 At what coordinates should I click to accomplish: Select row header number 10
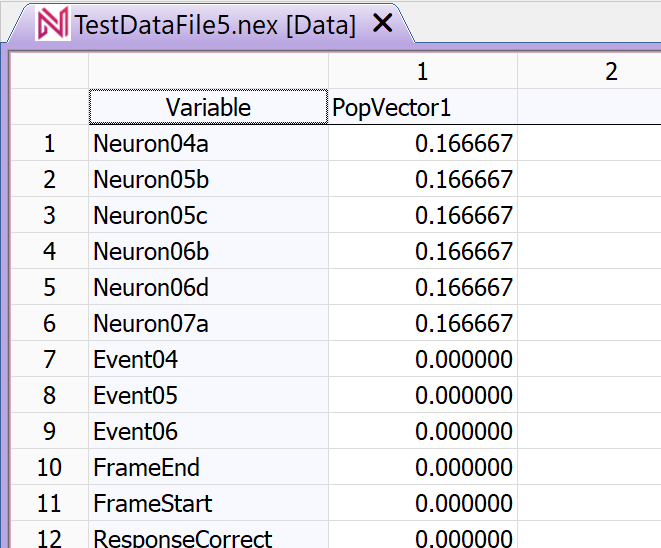(x=49, y=467)
